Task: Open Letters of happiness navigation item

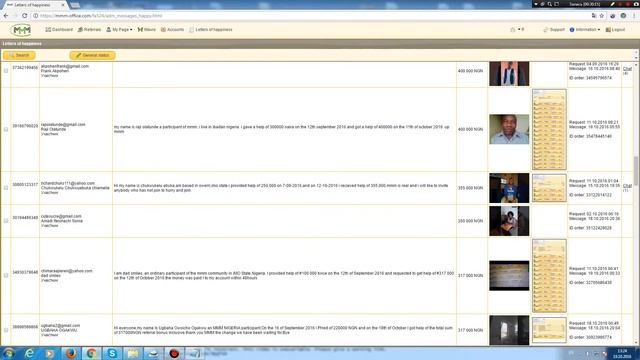Action: click(211, 29)
